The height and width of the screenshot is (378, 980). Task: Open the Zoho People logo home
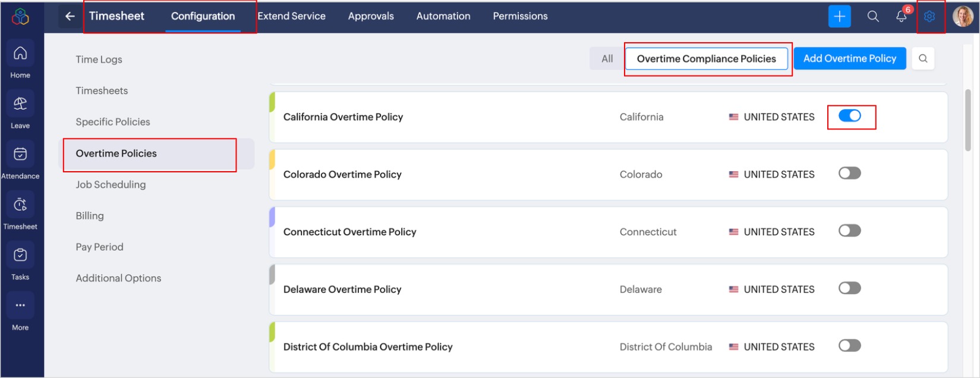point(20,17)
